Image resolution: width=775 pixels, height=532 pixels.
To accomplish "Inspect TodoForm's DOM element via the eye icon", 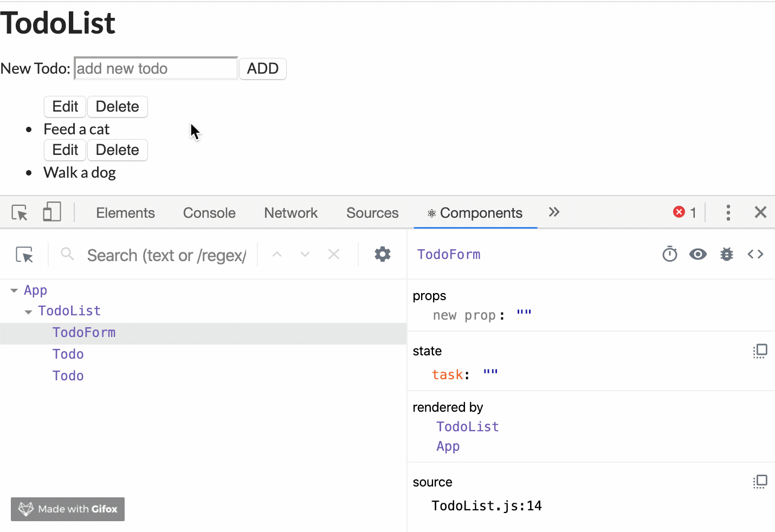I will click(698, 254).
